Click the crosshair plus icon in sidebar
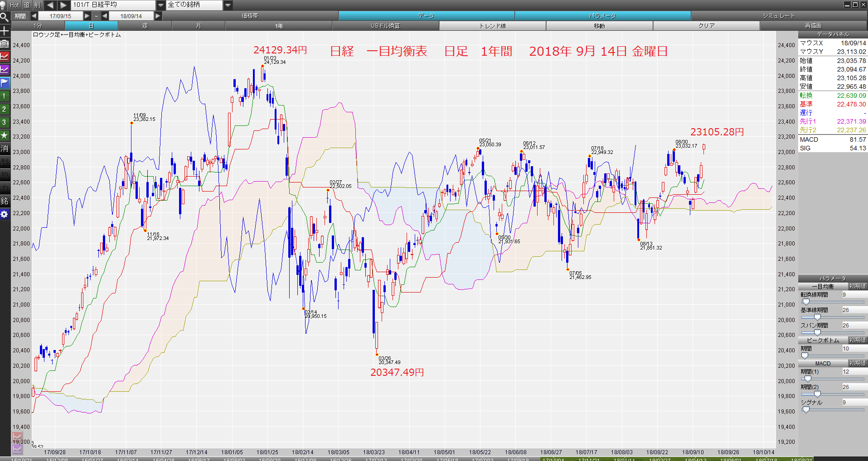Viewport: 868px width, 461px height. 5,31
